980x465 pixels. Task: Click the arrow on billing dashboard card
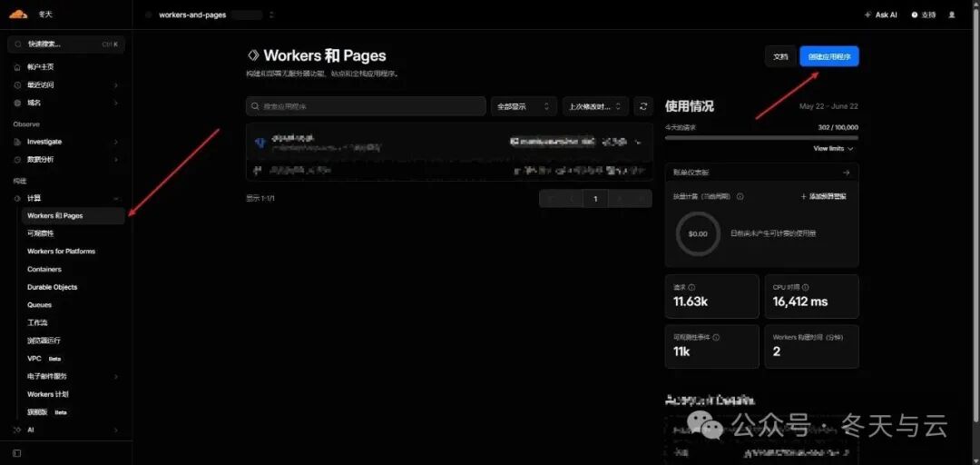pyautogui.click(x=847, y=173)
